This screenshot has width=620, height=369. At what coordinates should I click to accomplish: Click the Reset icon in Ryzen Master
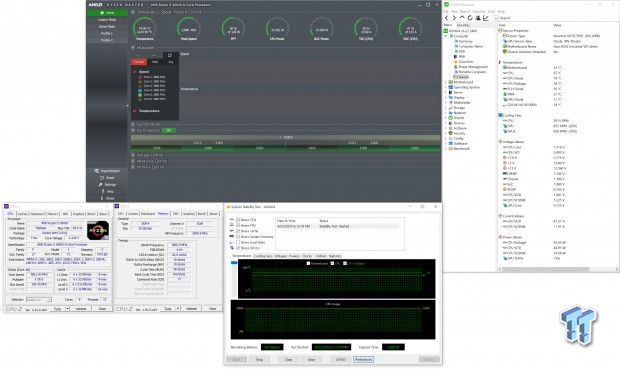(102, 178)
